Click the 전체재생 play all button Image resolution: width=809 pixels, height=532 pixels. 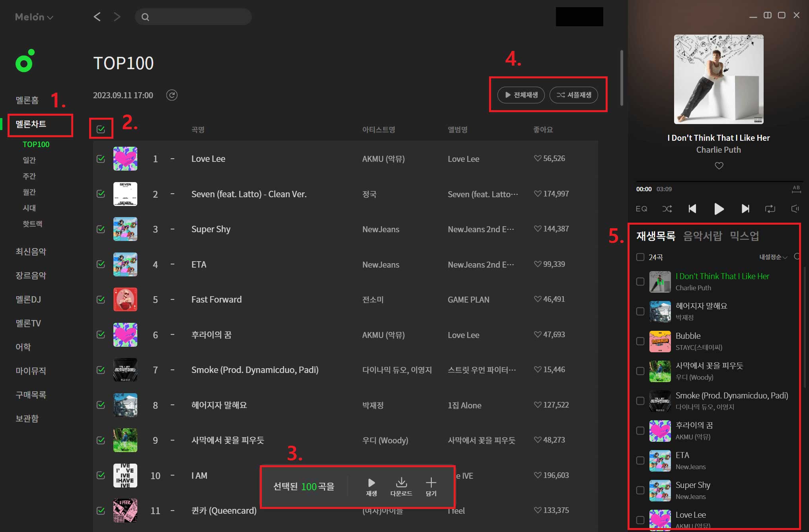(521, 95)
